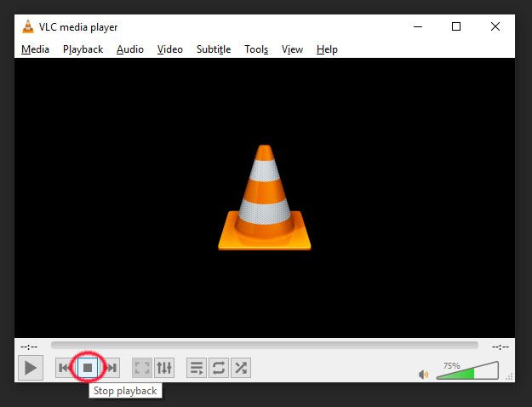The image size is (532, 407).
Task: Click the remaining time label on the right
Action: point(501,347)
